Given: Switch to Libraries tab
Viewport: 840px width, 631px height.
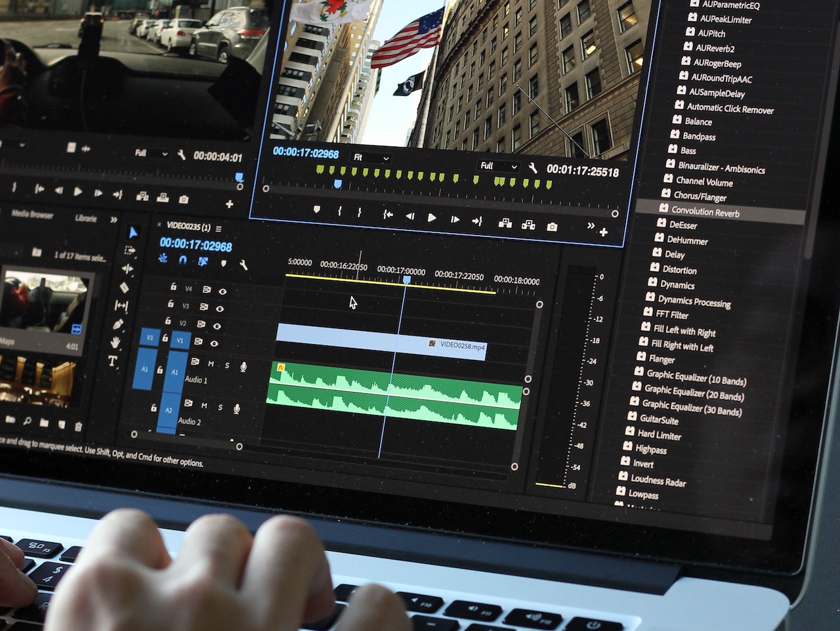Looking at the screenshot, I should tap(85, 218).
